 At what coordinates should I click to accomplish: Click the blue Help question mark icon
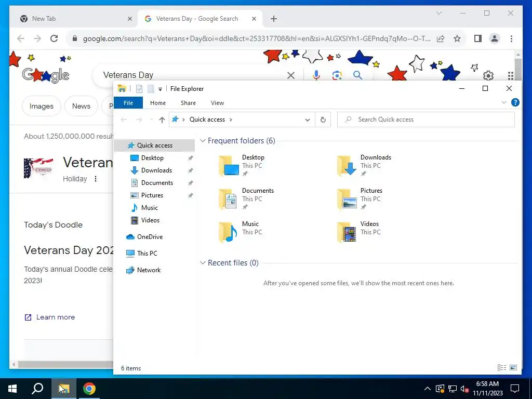pos(515,102)
